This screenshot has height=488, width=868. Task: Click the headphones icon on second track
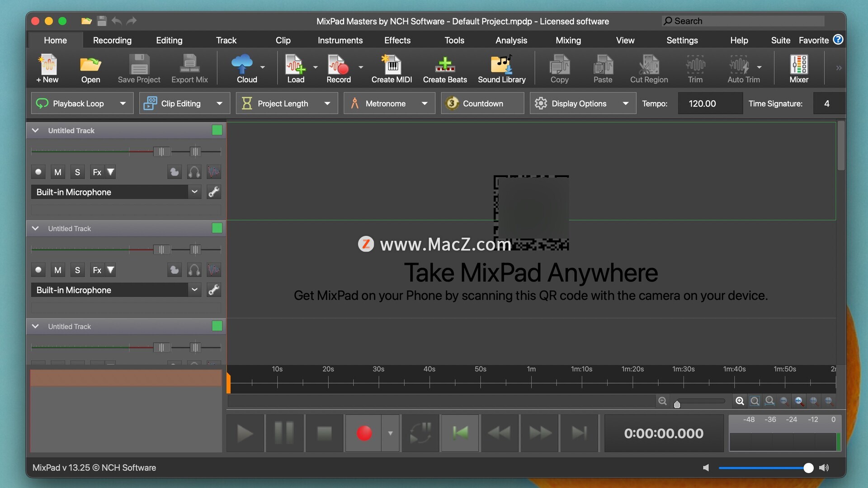point(194,270)
